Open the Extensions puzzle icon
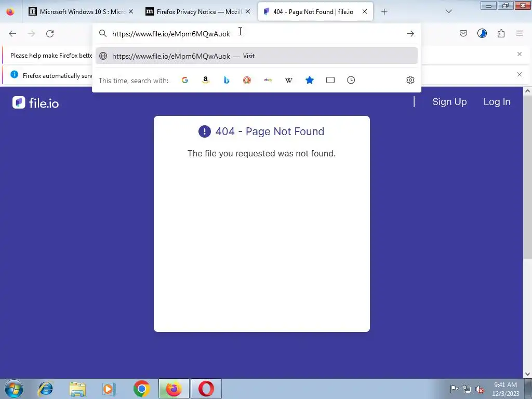This screenshot has height=399, width=532. (x=501, y=33)
